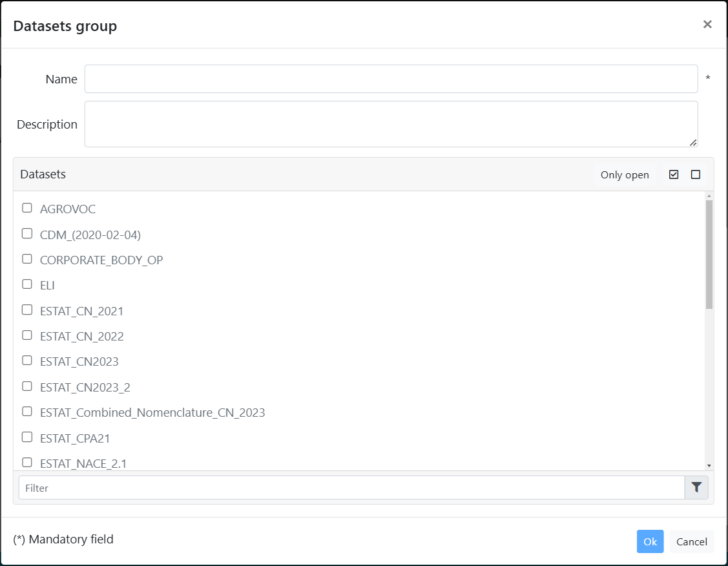Focus the Name input field

tap(391, 79)
